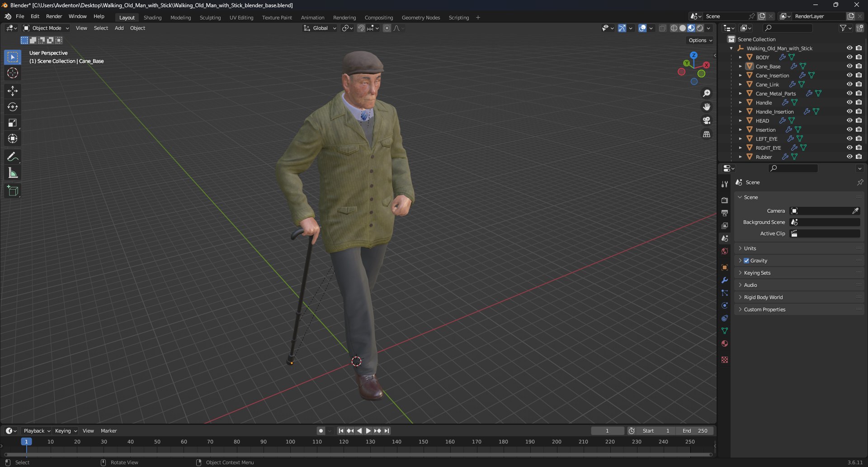This screenshot has height=467, width=868.
Task: Toggle snapping magnet in viewport header
Action: point(361,28)
